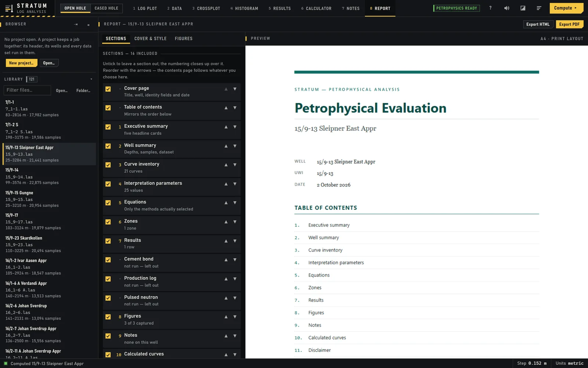Move Zones section up
This screenshot has height=368, width=588.
point(226,222)
